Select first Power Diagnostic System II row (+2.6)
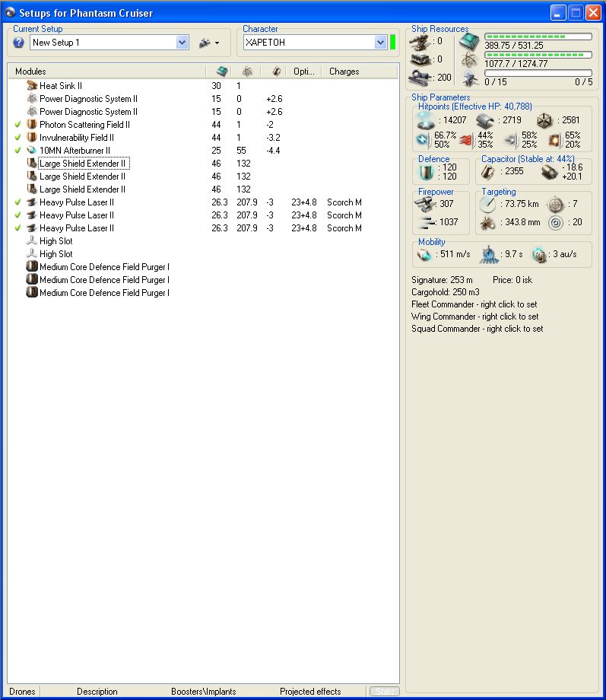606x700 pixels. coord(203,99)
